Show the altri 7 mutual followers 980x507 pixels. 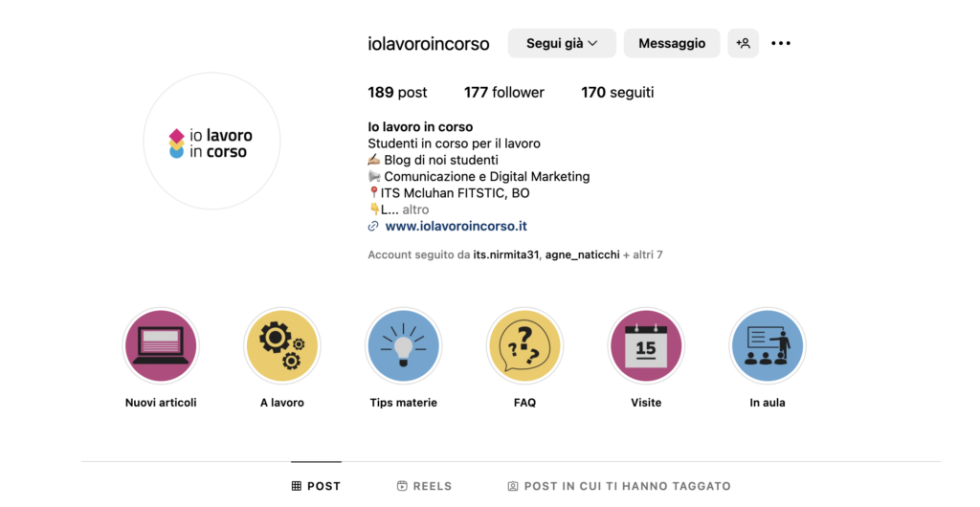pyautogui.click(x=646, y=255)
